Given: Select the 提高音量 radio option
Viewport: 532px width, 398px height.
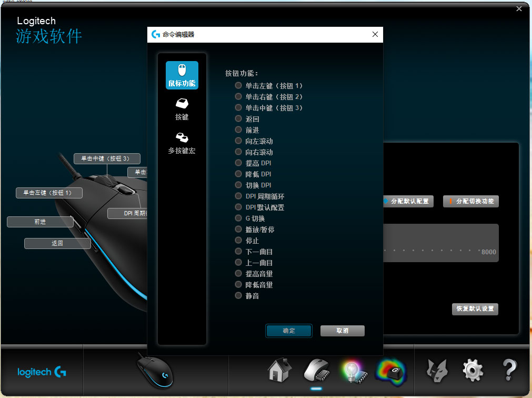Looking at the screenshot, I should pos(238,273).
